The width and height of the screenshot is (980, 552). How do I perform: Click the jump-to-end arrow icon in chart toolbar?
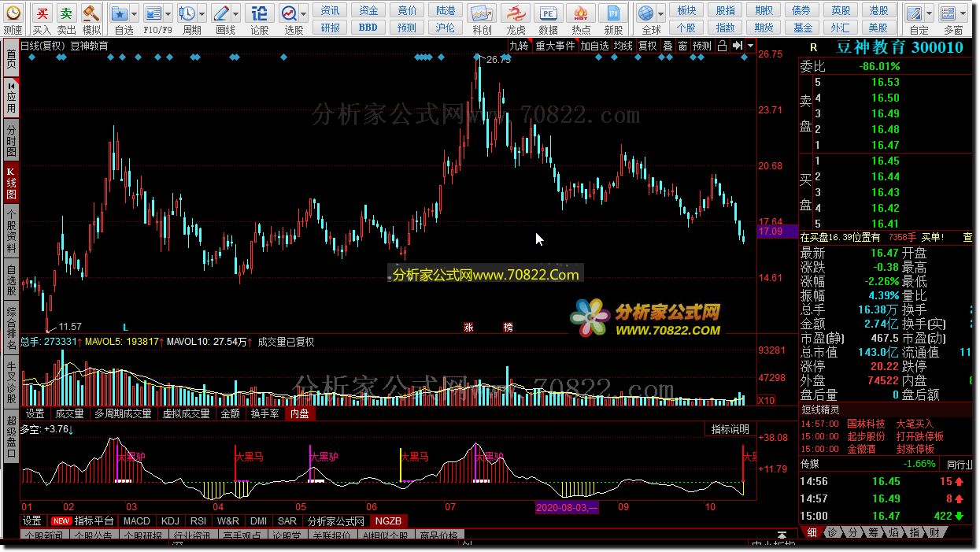coord(737,46)
